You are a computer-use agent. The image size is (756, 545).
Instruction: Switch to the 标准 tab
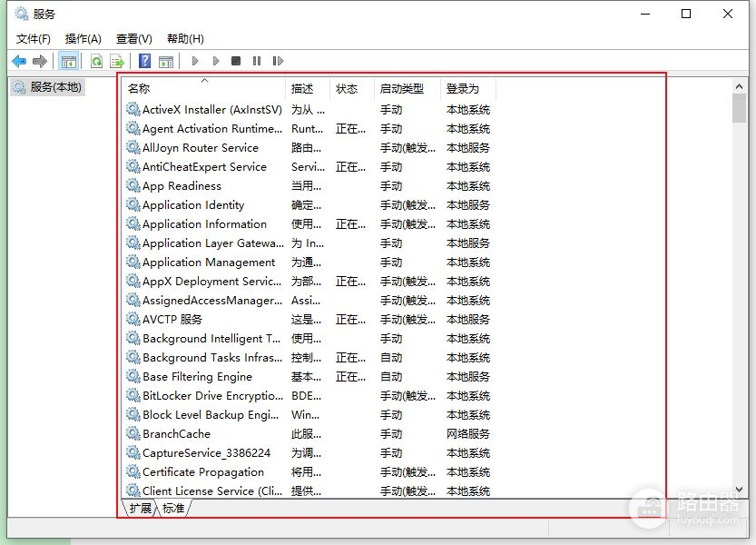click(173, 509)
